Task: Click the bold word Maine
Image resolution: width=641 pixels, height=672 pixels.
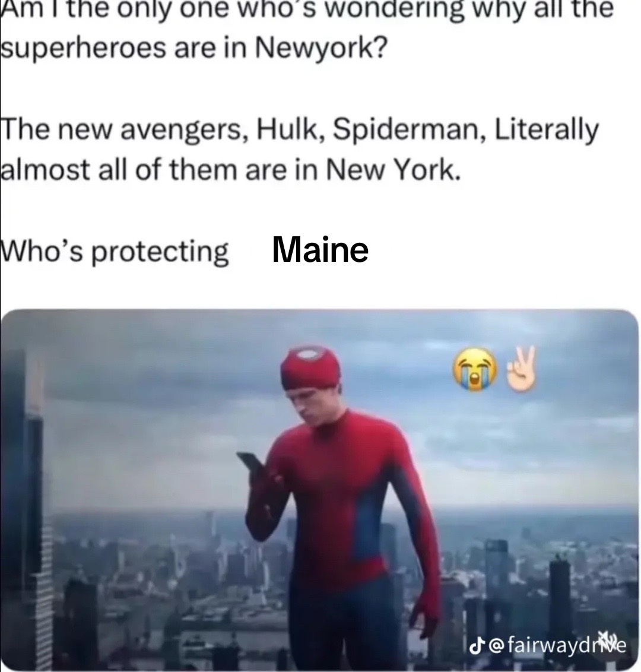Action: [x=320, y=249]
